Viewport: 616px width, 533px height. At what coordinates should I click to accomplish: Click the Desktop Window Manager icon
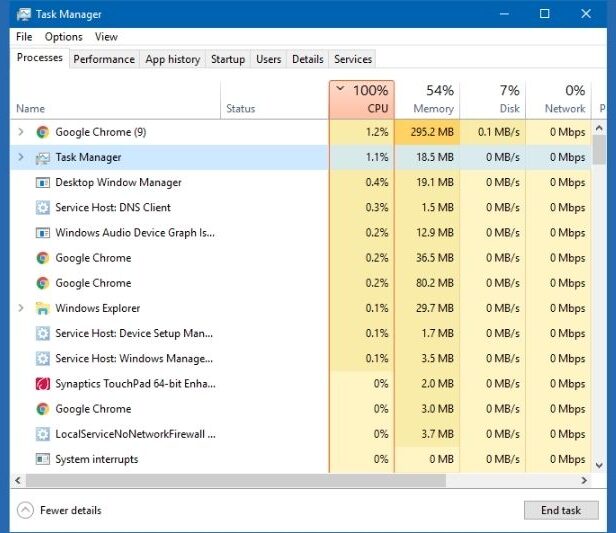(x=42, y=183)
